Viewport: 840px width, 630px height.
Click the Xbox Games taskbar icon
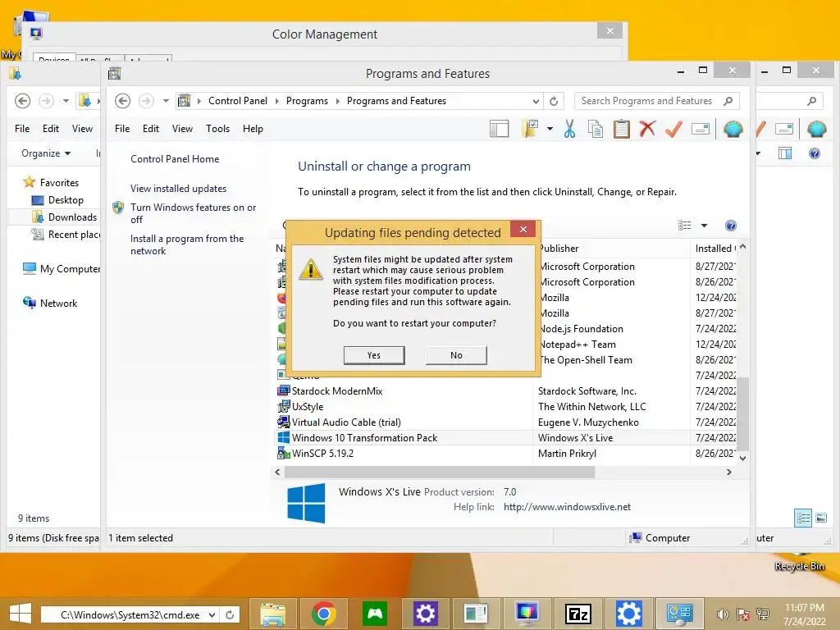coord(375,614)
